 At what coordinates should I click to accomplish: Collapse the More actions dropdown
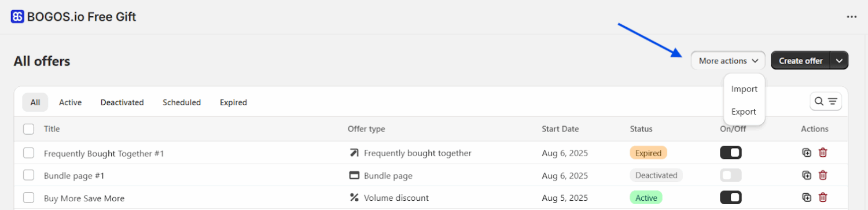click(x=728, y=61)
